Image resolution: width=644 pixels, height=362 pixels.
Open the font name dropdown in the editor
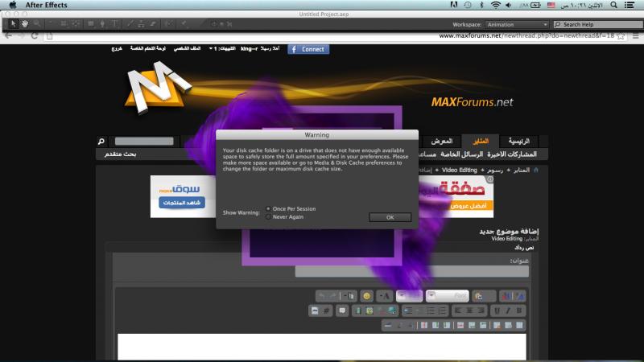[447, 296]
